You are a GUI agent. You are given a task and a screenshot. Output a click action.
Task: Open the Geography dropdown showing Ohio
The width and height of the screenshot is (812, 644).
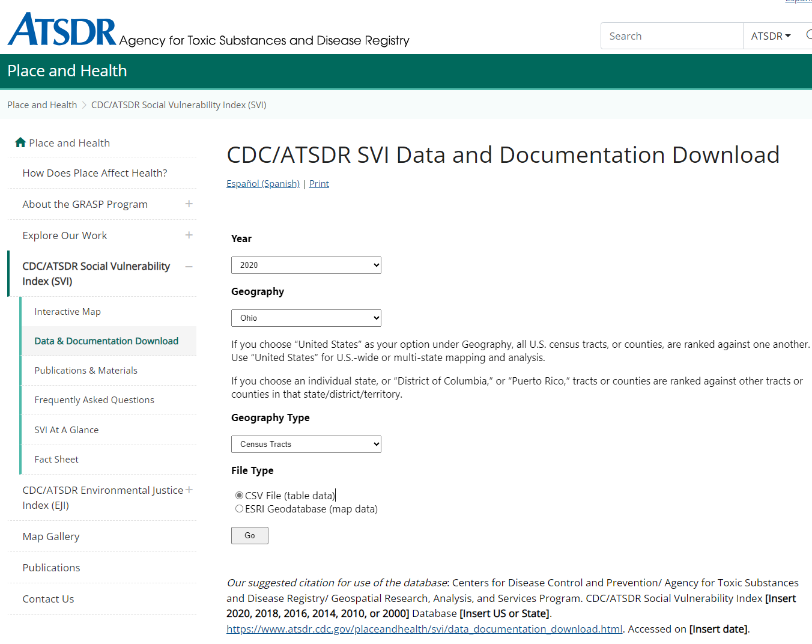point(306,318)
